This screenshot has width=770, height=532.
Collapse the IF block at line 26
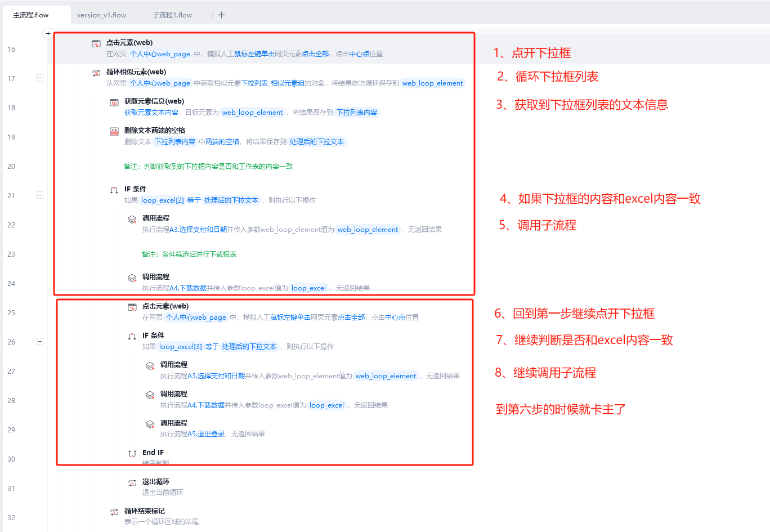point(39,342)
